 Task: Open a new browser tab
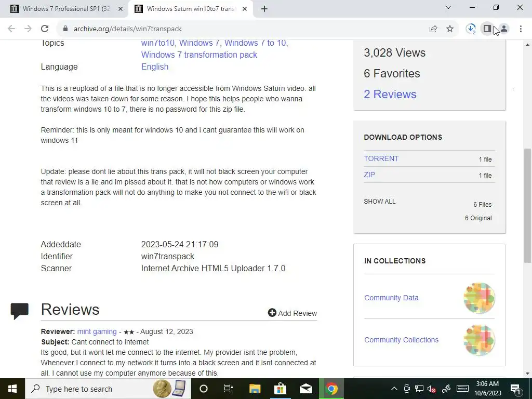[x=264, y=9]
